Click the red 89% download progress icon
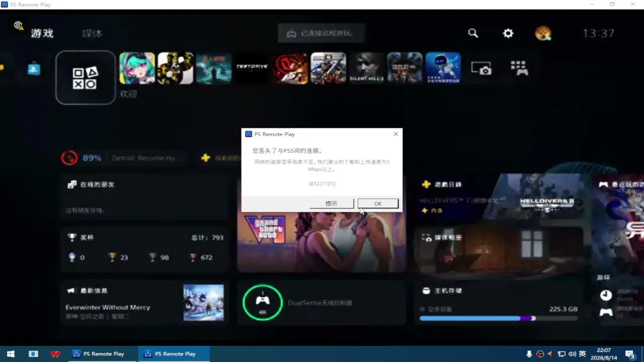 (69, 158)
